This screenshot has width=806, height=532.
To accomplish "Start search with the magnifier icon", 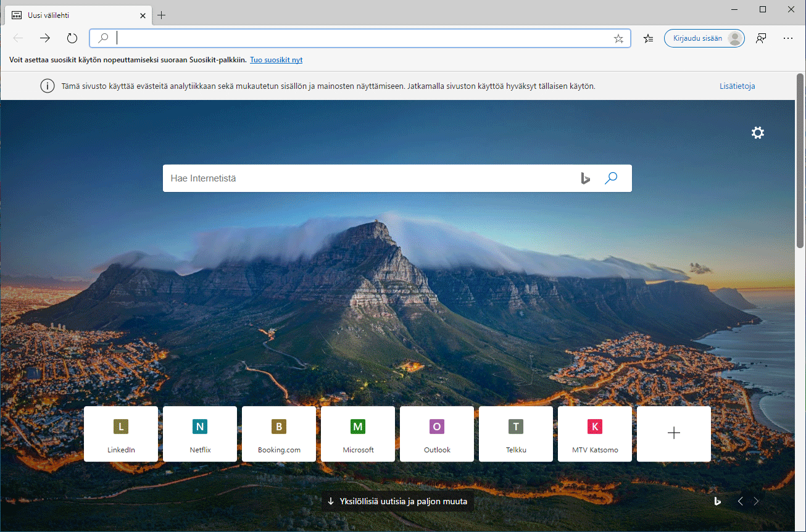I will point(611,178).
